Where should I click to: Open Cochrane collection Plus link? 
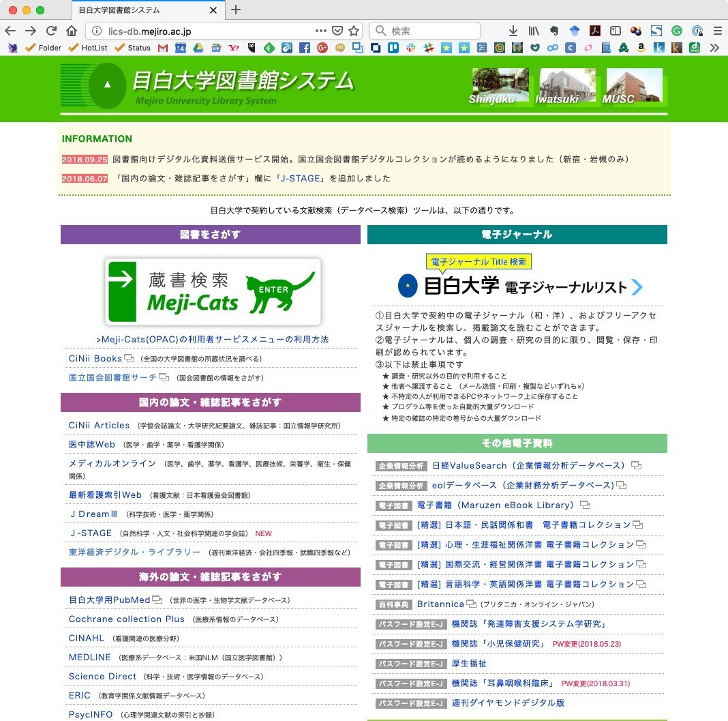(x=126, y=619)
